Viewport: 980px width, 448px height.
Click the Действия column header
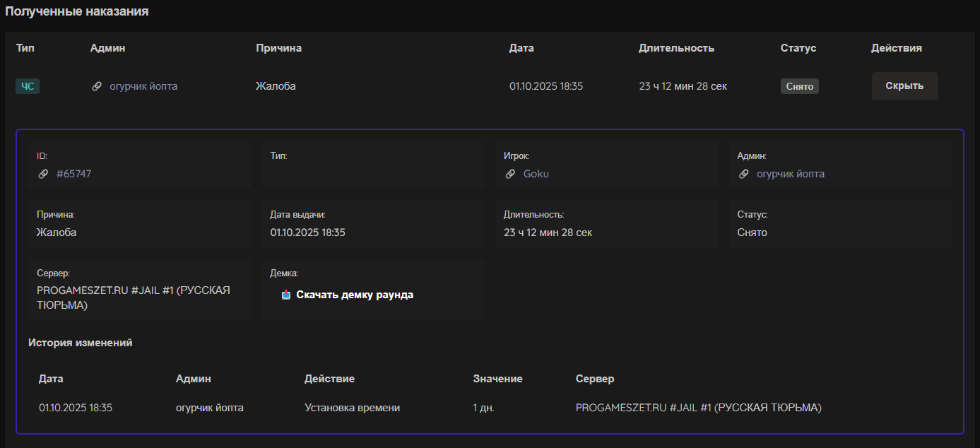(x=896, y=48)
